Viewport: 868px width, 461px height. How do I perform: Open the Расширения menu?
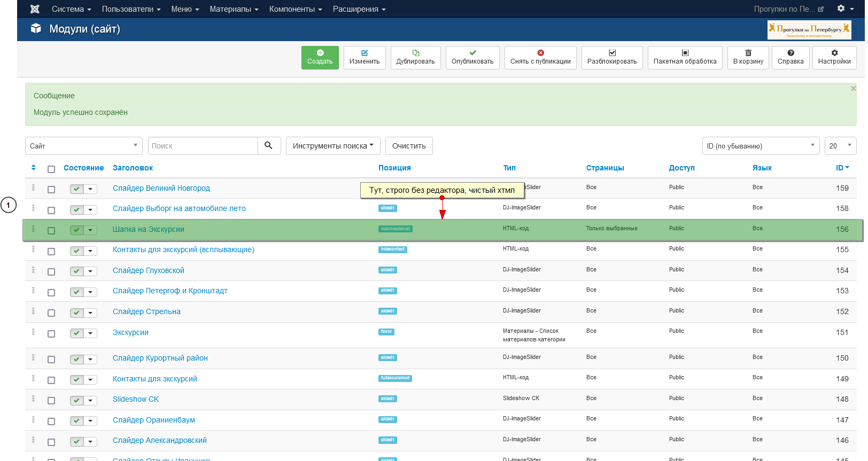coord(359,9)
